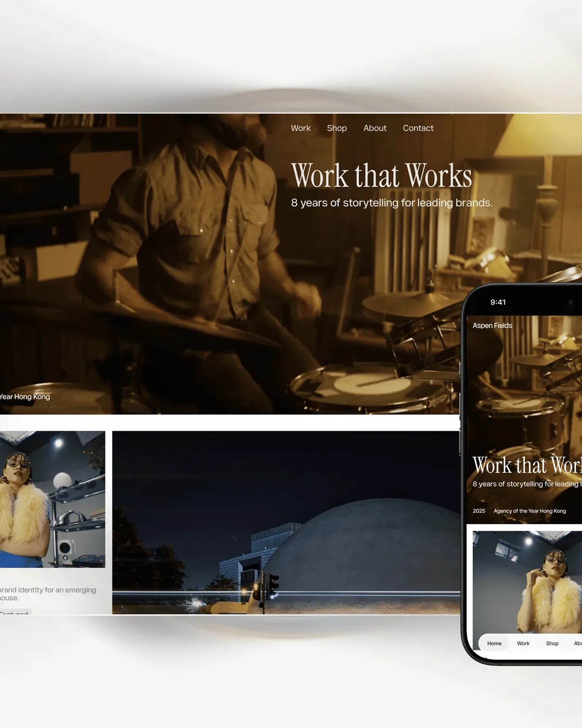Select the Work tab on phone
This screenshot has width=582, height=728.
523,643
